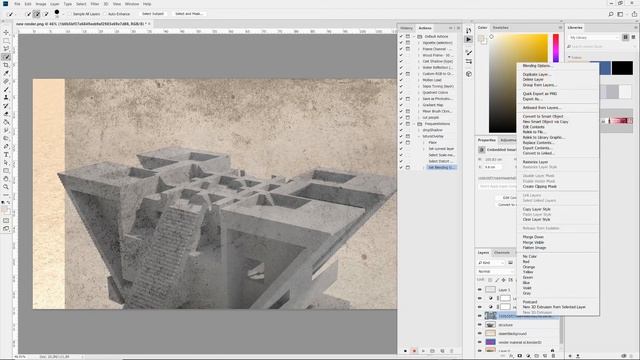Select the Clone Stamp tool

click(x=6, y=98)
